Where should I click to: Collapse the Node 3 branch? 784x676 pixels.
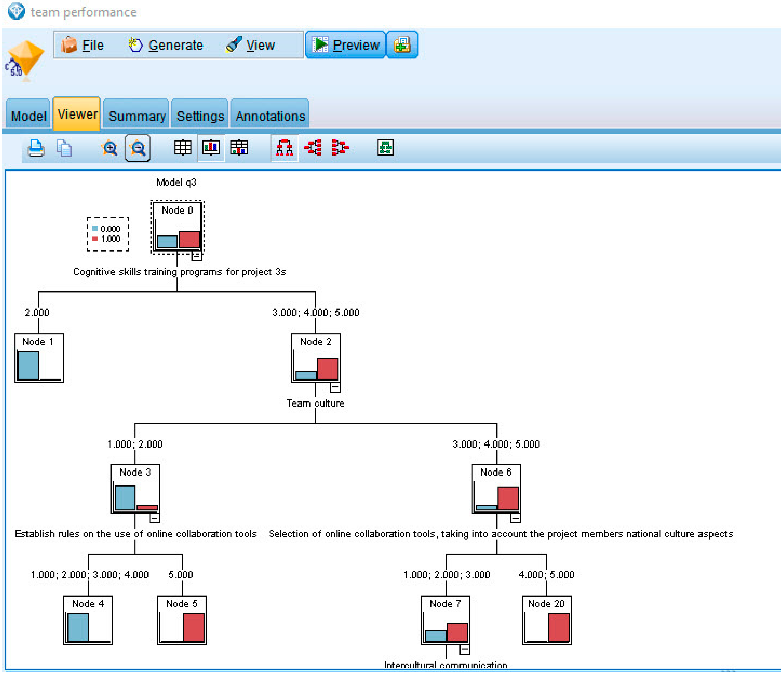pyautogui.click(x=155, y=518)
